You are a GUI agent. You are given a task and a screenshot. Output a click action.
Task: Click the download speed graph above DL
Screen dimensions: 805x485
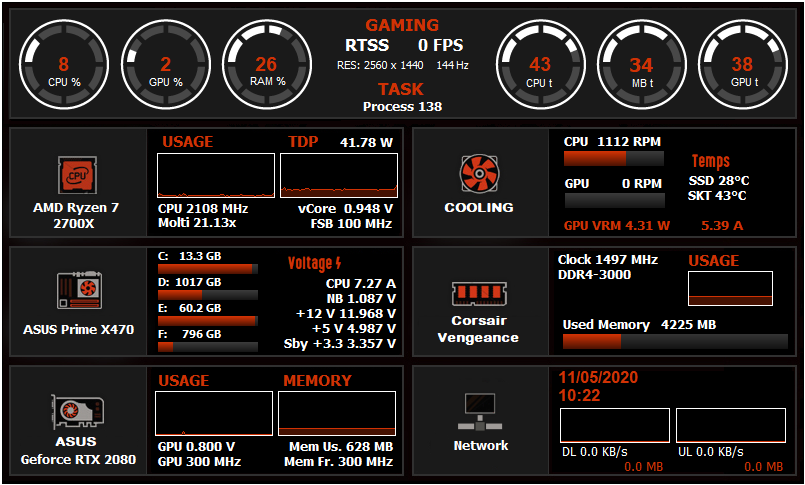point(615,425)
